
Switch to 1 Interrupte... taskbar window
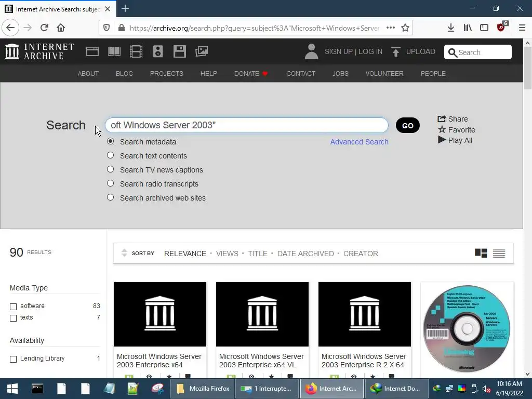tap(267, 389)
